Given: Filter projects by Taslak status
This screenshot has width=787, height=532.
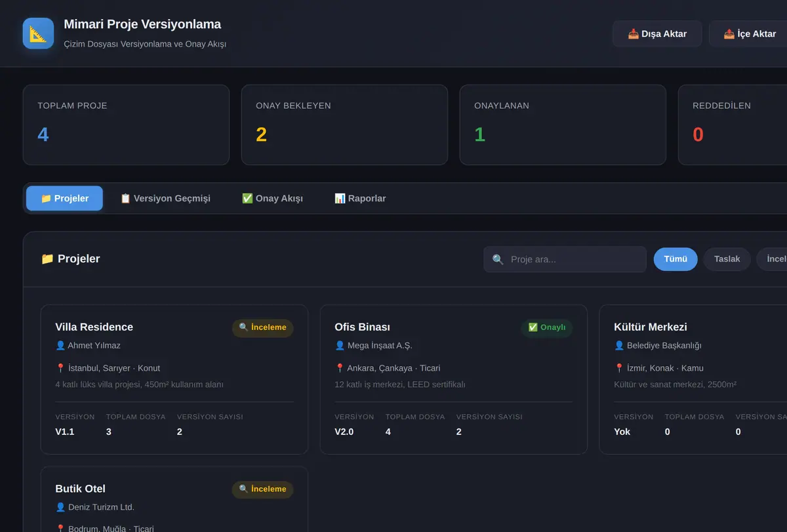Looking at the screenshot, I should (727, 259).
